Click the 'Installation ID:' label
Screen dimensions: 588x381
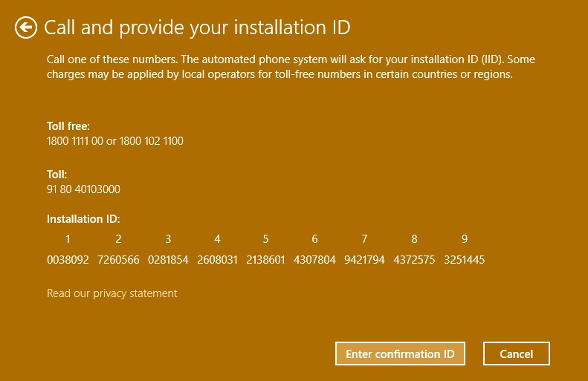pyautogui.click(x=83, y=219)
